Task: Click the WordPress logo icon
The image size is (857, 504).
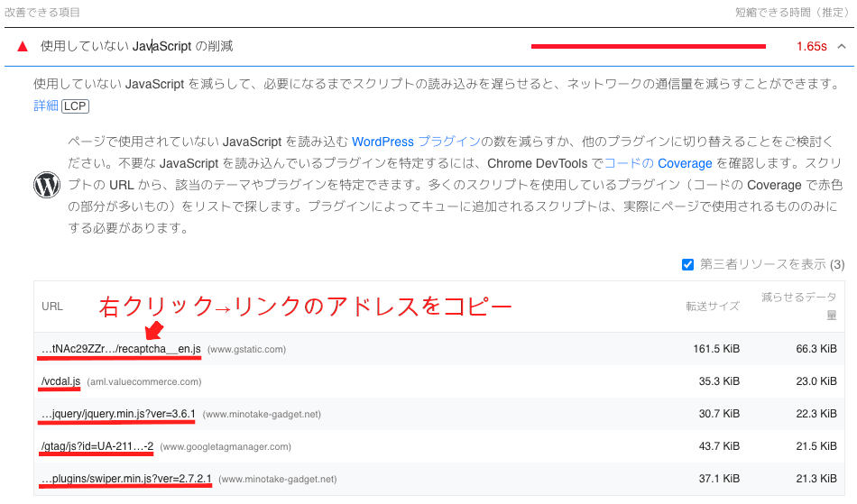Action: tap(47, 185)
